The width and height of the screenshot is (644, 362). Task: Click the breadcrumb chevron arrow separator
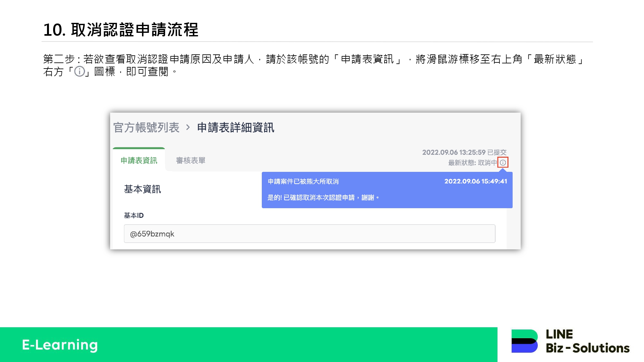[x=188, y=127]
